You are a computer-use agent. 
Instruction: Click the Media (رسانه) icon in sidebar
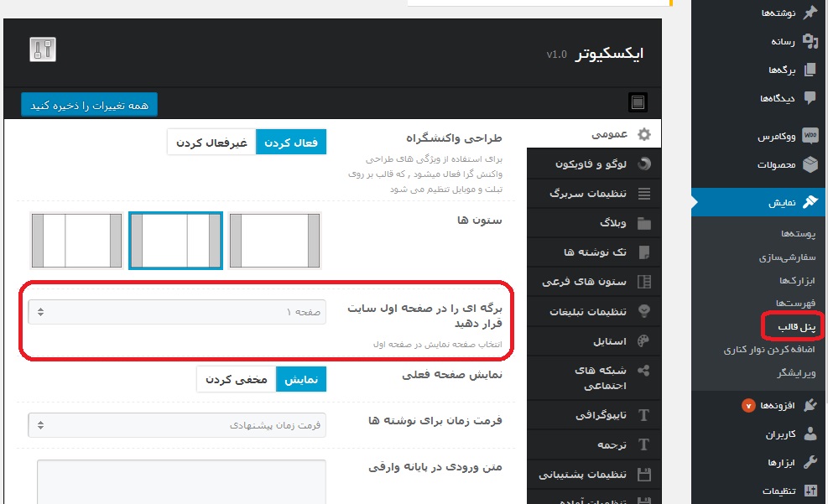(810, 41)
